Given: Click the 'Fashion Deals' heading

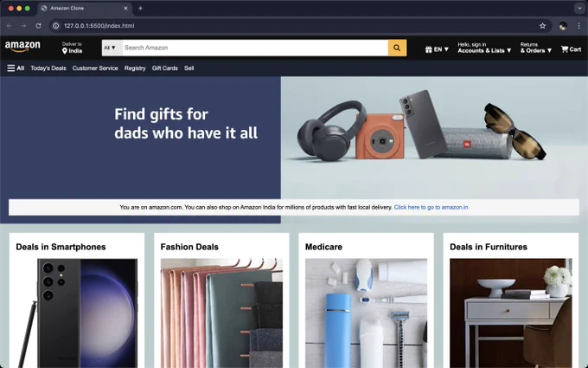Looking at the screenshot, I should (x=189, y=247).
